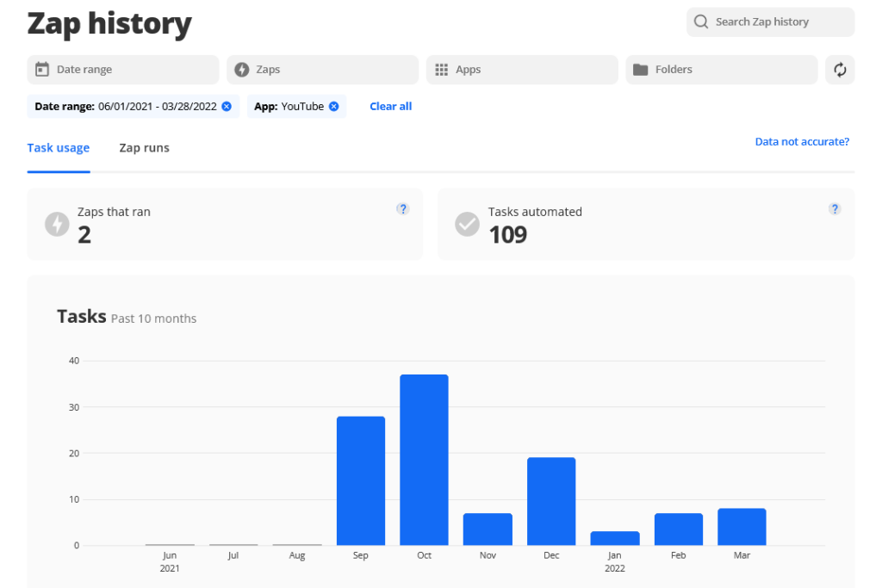Click the March bar in Tasks chart
Image resolution: width=882 pixels, height=588 pixels.
(742, 527)
